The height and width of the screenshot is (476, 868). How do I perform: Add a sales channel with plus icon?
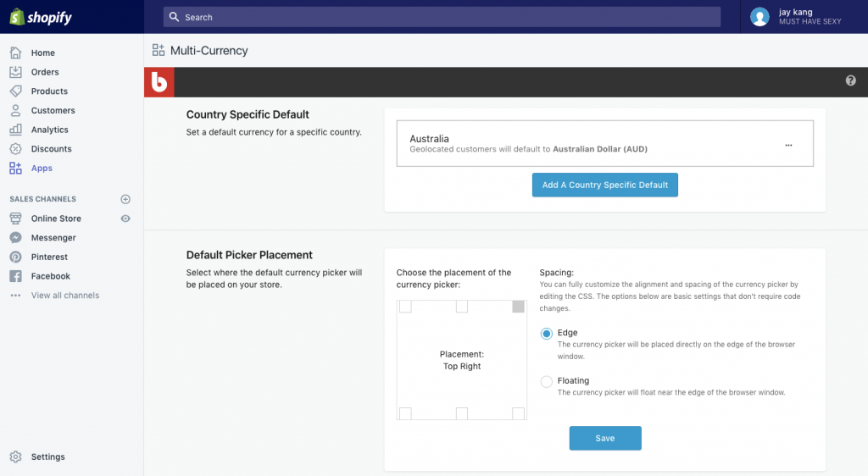point(125,199)
